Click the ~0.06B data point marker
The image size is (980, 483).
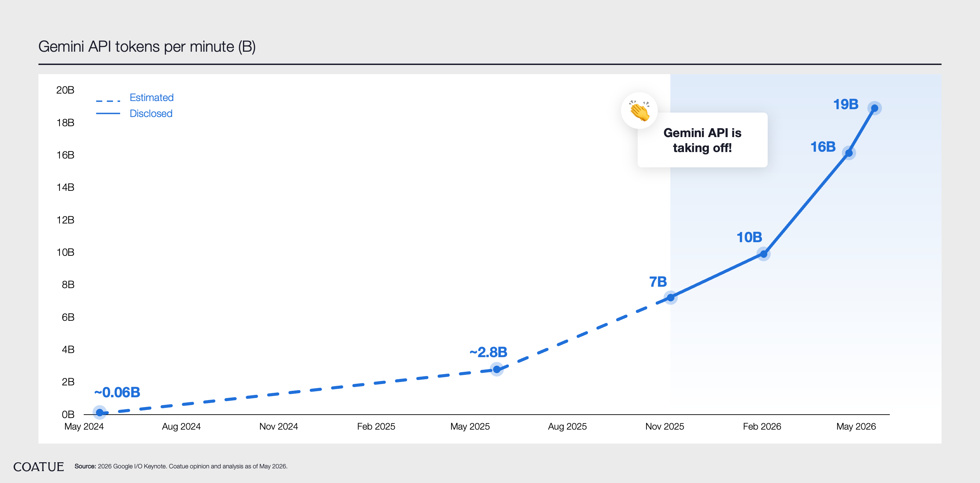click(99, 412)
